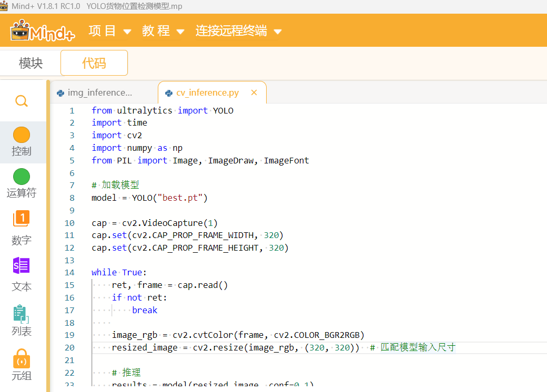
Task: Open the search magnifier in sidebar
Action: 22,101
